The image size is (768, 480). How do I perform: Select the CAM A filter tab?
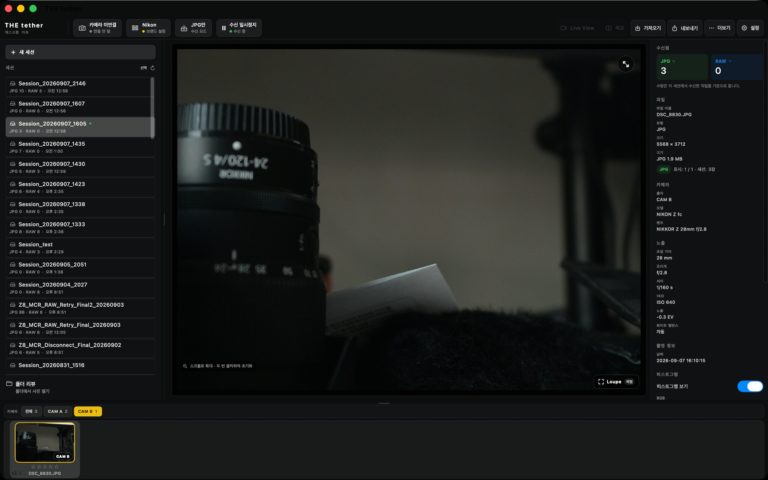[x=58, y=411]
